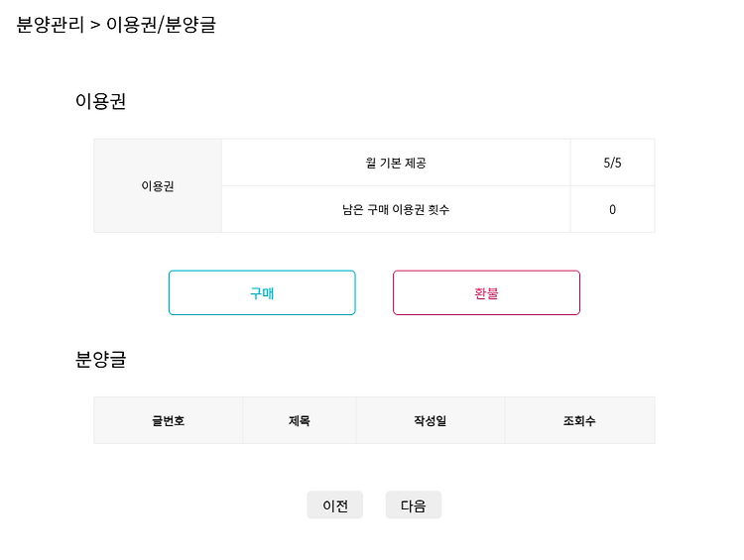
Task: Click the > breadcrumb separator
Action: (x=95, y=25)
